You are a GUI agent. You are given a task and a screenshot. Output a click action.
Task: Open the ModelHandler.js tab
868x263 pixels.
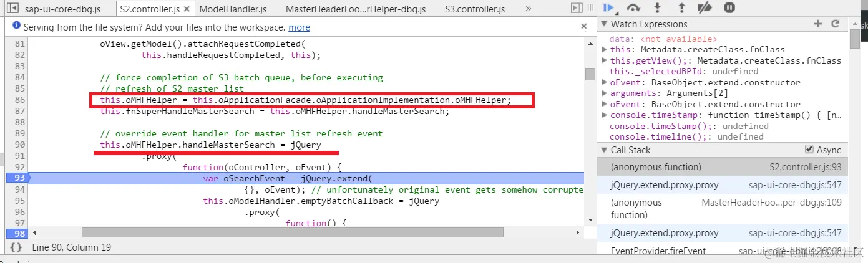[x=233, y=9]
